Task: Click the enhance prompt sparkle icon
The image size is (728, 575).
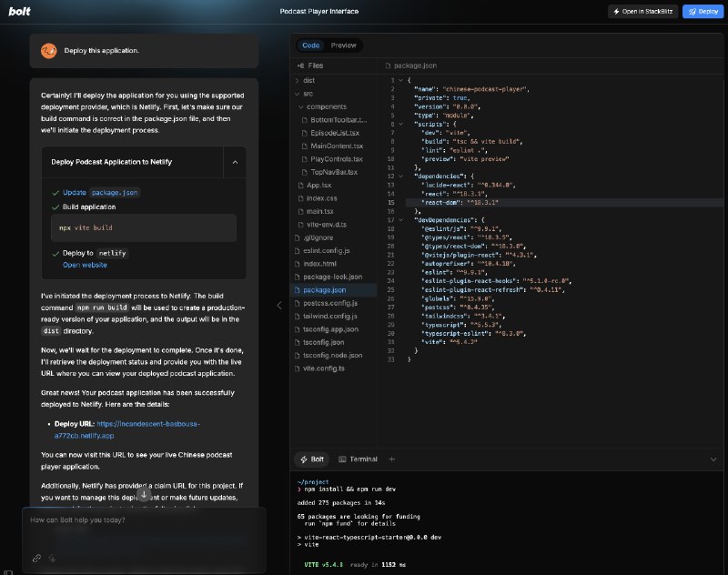Action: click(x=52, y=559)
